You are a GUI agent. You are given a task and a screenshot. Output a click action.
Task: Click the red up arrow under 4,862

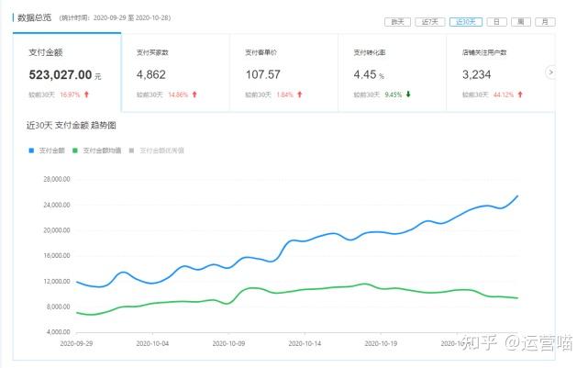pyautogui.click(x=194, y=95)
